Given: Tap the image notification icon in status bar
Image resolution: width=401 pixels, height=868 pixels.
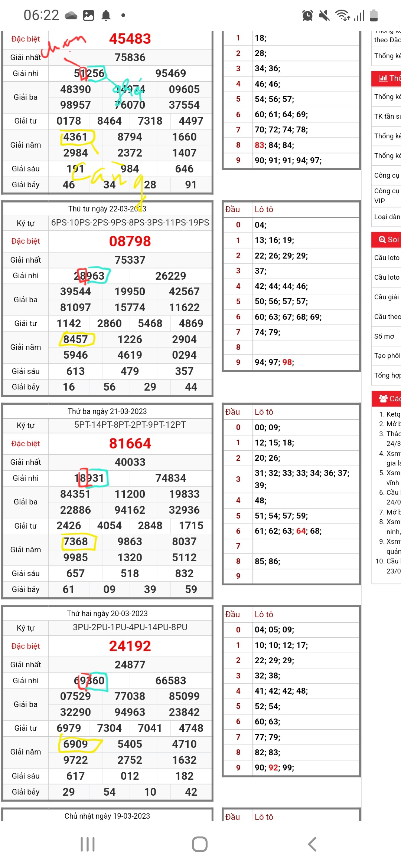Looking at the screenshot, I should pos(88,16).
